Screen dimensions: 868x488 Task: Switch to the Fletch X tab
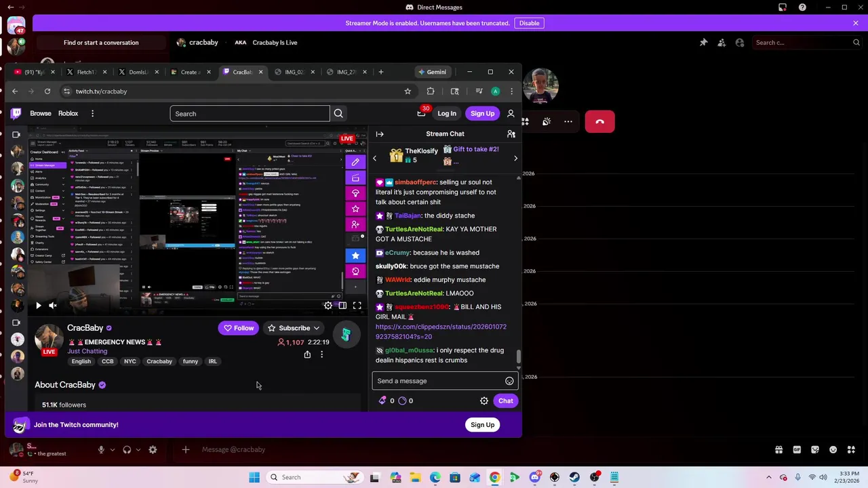click(x=85, y=72)
